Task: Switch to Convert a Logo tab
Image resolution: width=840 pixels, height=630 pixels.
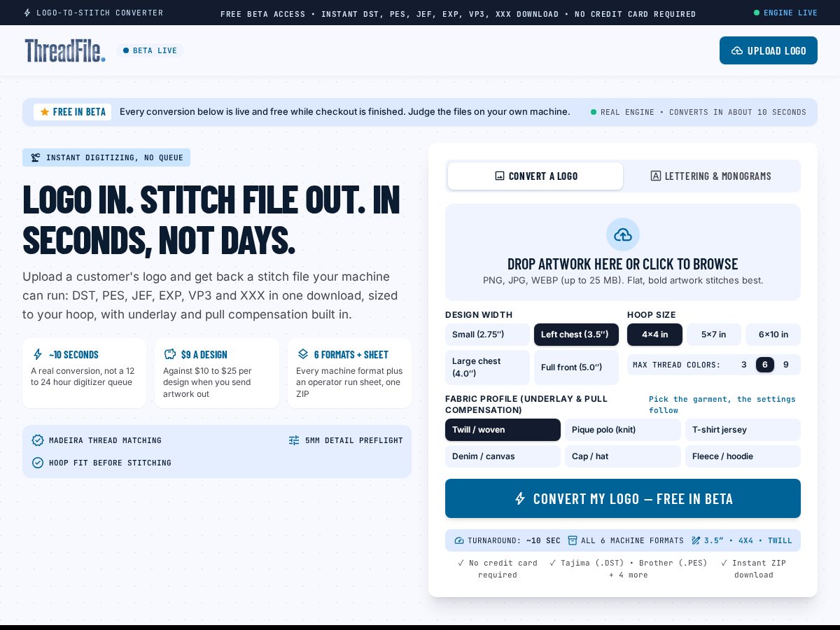Action: [535, 176]
